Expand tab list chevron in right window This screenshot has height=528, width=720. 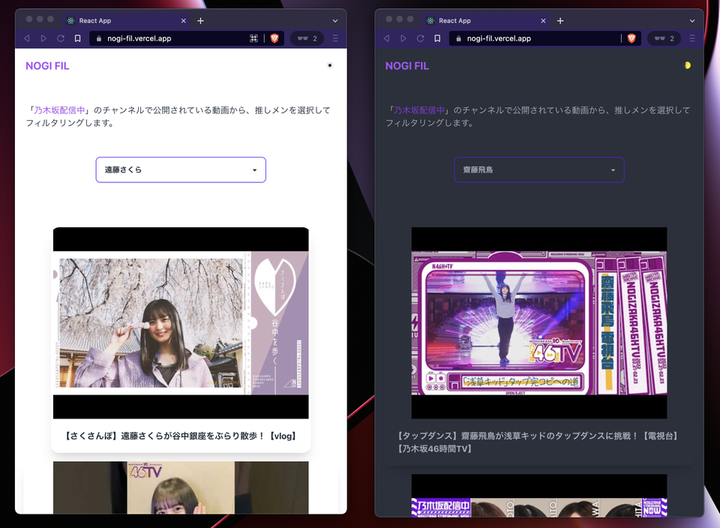692,21
